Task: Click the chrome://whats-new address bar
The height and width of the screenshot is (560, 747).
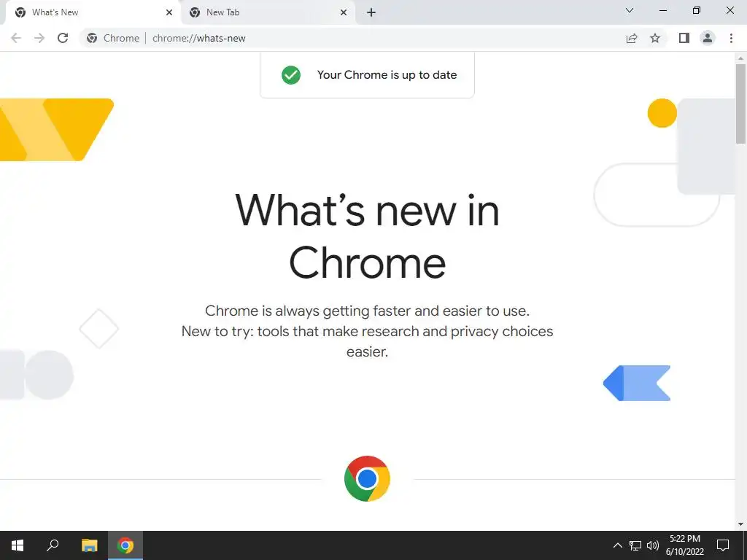Action: (352, 38)
